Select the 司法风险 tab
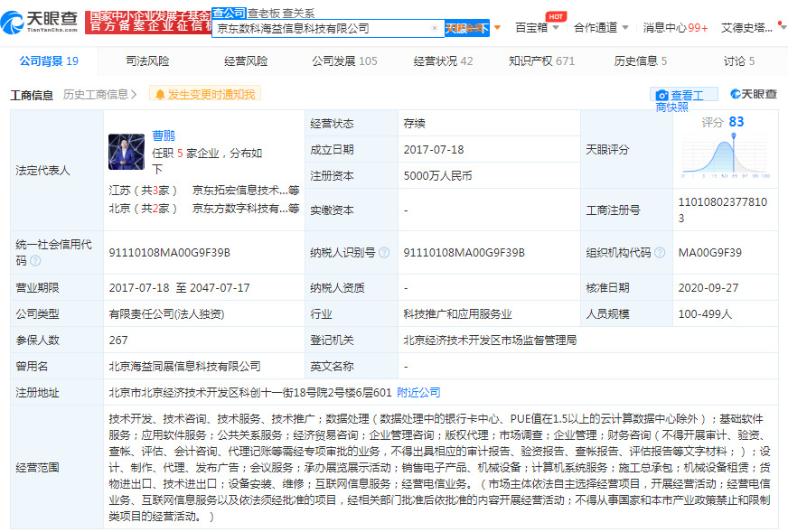 pyautogui.click(x=148, y=61)
